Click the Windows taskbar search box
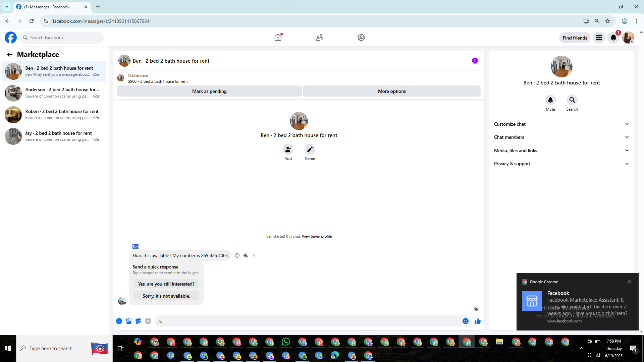 pyautogui.click(x=64, y=349)
